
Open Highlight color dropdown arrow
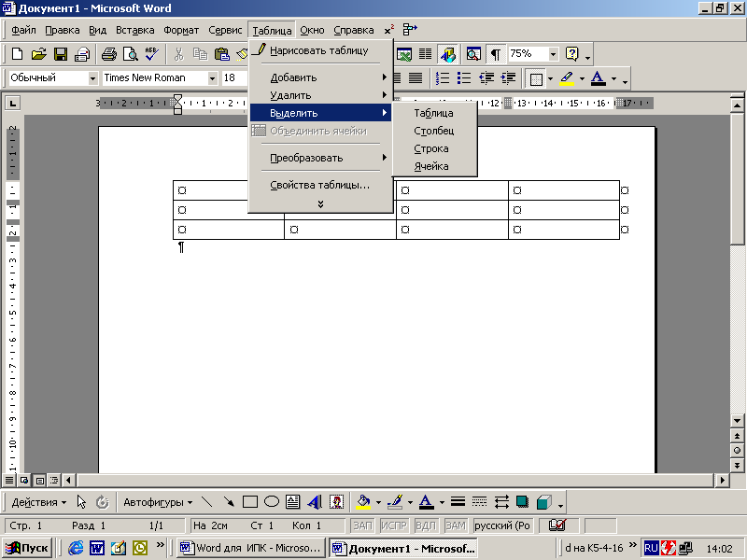582,78
